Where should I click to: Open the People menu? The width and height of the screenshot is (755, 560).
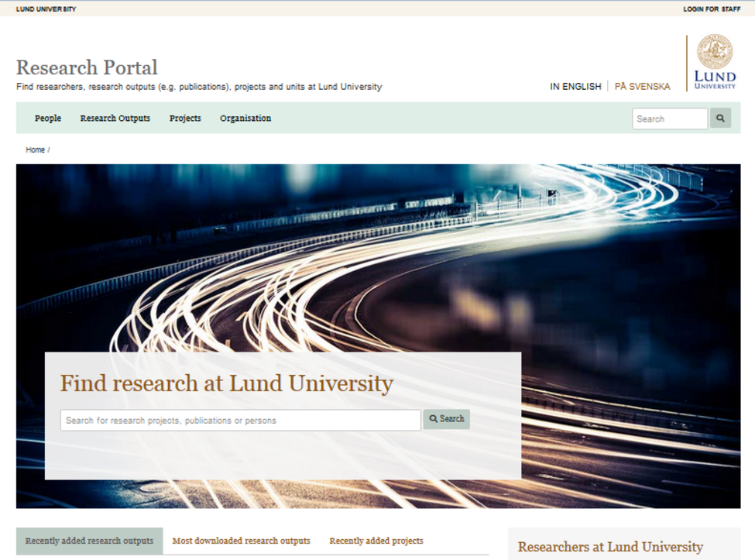[x=48, y=118]
